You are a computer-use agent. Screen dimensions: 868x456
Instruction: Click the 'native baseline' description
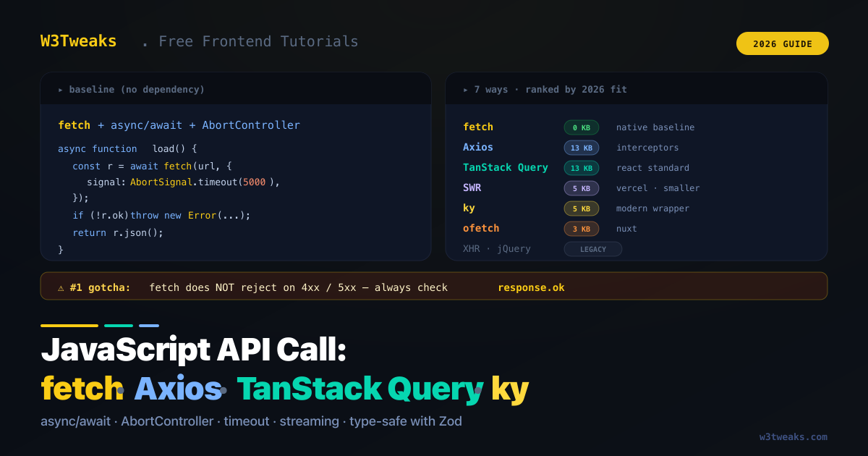click(x=655, y=127)
